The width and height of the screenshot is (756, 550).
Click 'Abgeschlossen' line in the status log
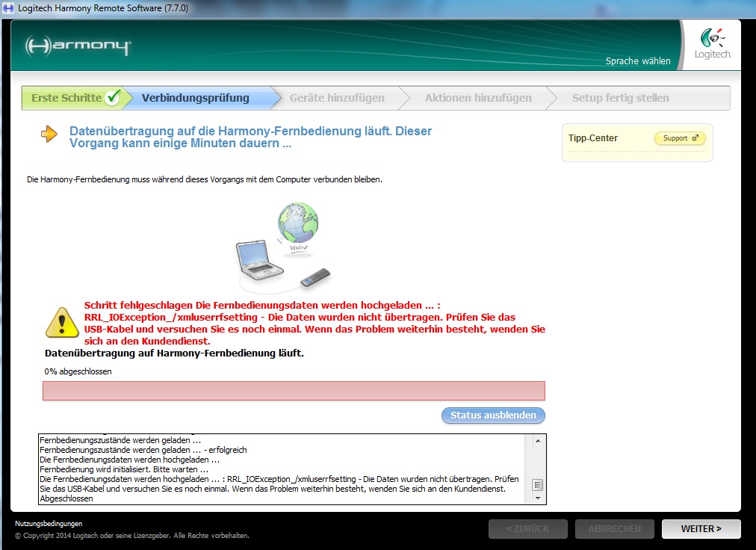click(66, 498)
